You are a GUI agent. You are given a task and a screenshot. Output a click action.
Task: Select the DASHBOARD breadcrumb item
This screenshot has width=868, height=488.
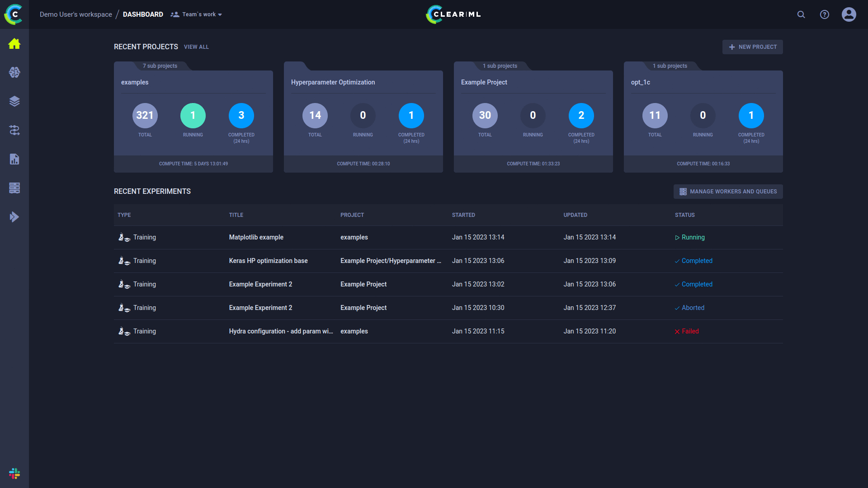143,14
